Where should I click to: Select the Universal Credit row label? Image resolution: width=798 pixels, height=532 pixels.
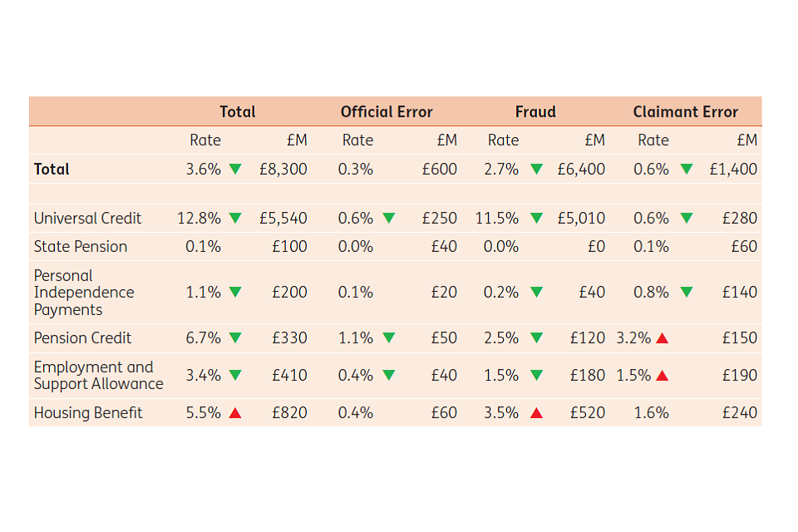tap(87, 218)
